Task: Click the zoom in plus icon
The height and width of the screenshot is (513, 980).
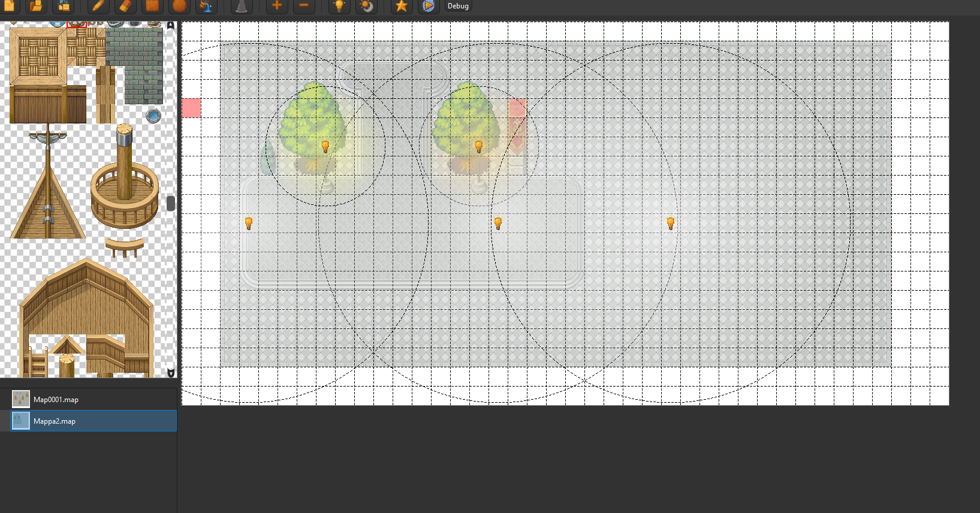Action: [277, 6]
